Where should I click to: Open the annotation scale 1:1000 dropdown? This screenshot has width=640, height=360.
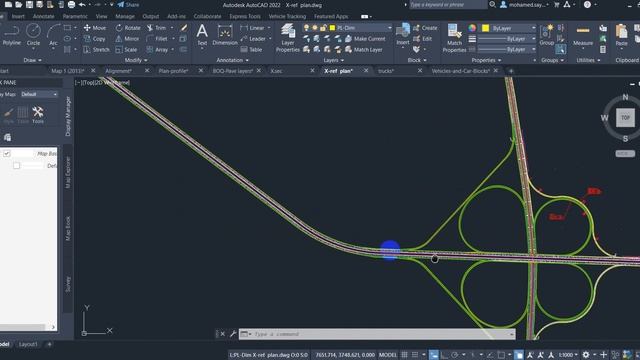click(567, 355)
